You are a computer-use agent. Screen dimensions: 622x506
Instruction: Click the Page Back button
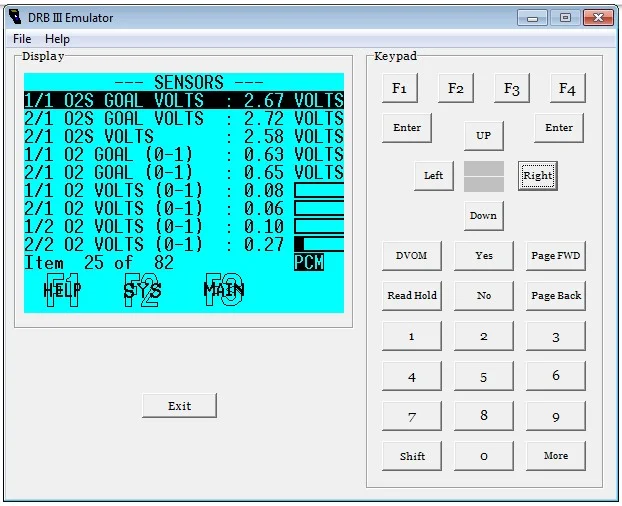556,296
